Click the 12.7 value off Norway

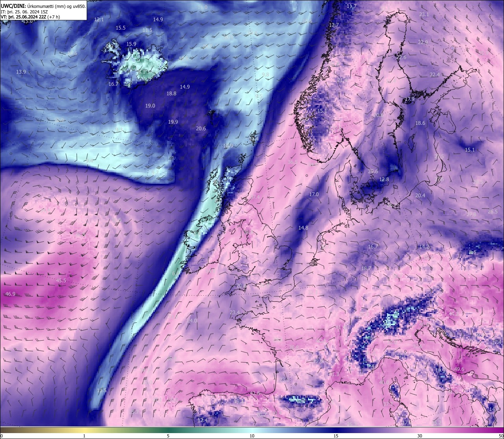point(334,25)
